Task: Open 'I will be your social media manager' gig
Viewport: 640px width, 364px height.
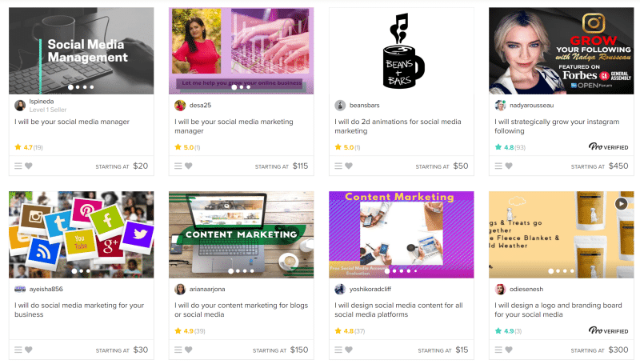Action: pos(72,122)
